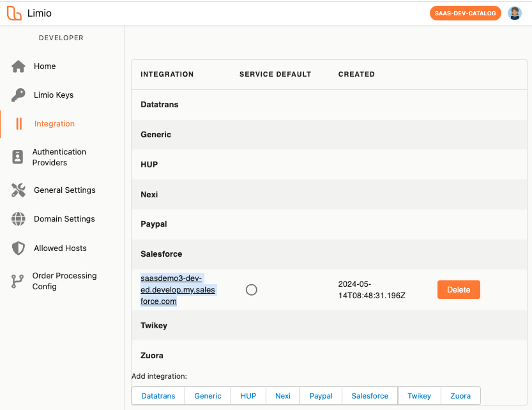Image resolution: width=532 pixels, height=410 pixels.
Task: Click the HUP group row
Action: coord(329,165)
